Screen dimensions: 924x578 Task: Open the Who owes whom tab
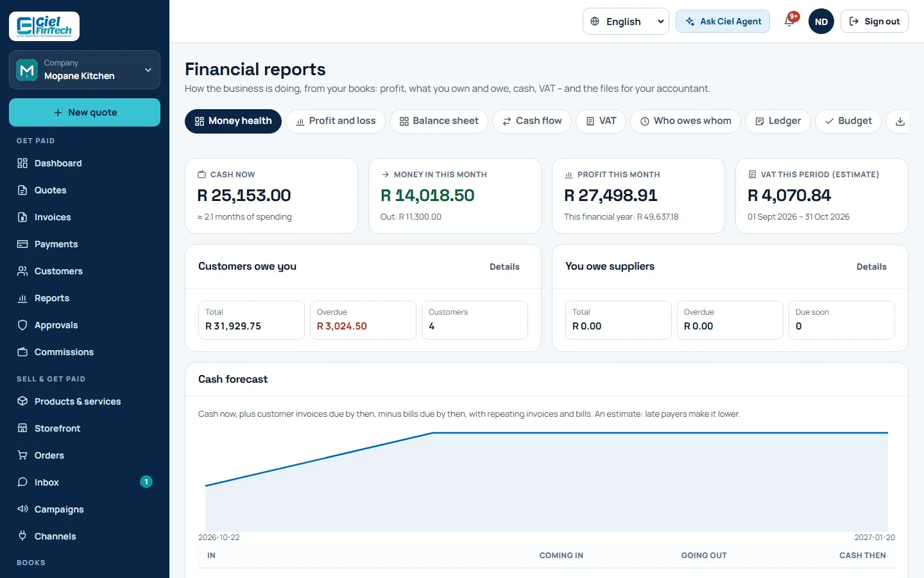[x=685, y=121]
